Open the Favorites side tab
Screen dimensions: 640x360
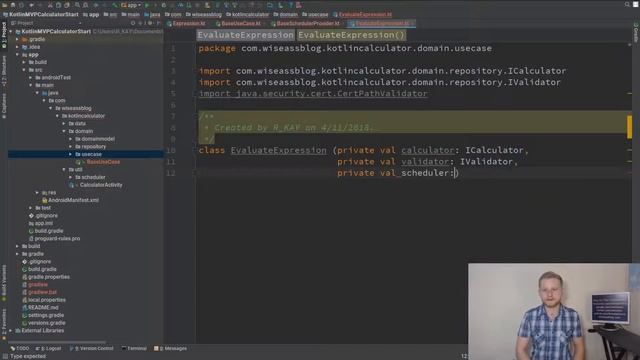(4, 324)
